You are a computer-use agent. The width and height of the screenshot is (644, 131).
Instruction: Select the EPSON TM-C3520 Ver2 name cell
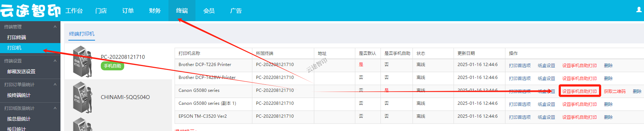[203, 116]
